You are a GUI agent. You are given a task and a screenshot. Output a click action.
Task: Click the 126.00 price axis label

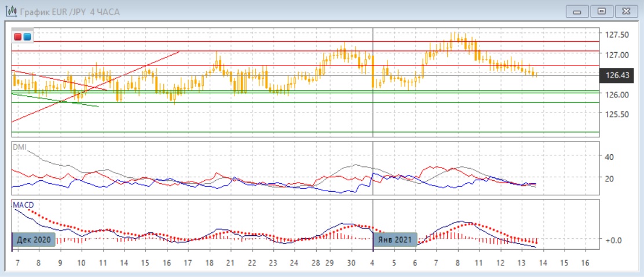tap(617, 94)
